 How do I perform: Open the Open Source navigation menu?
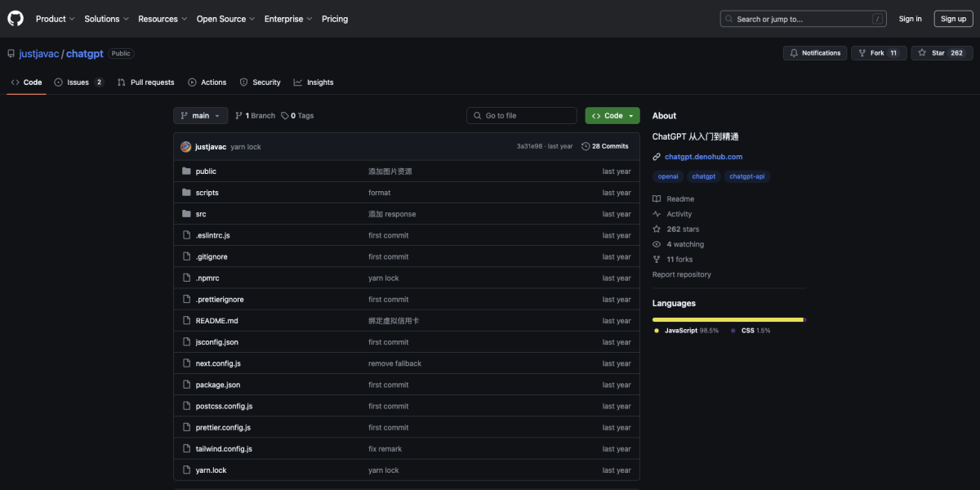click(225, 19)
